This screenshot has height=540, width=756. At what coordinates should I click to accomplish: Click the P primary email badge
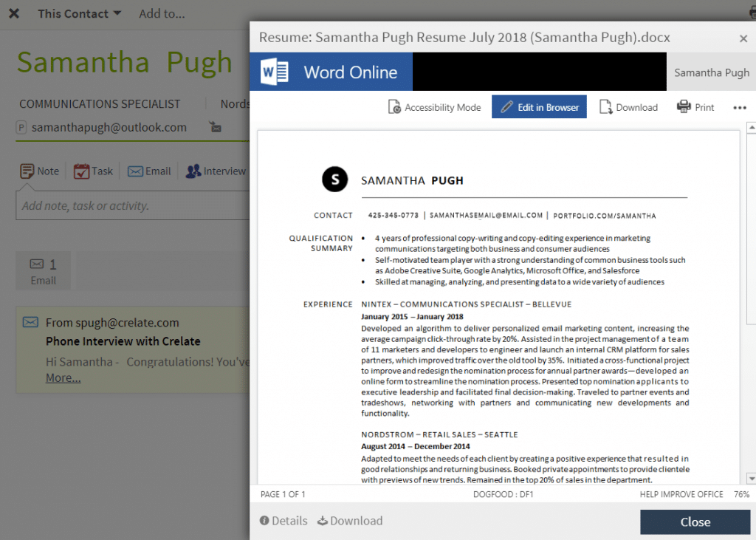[21, 127]
